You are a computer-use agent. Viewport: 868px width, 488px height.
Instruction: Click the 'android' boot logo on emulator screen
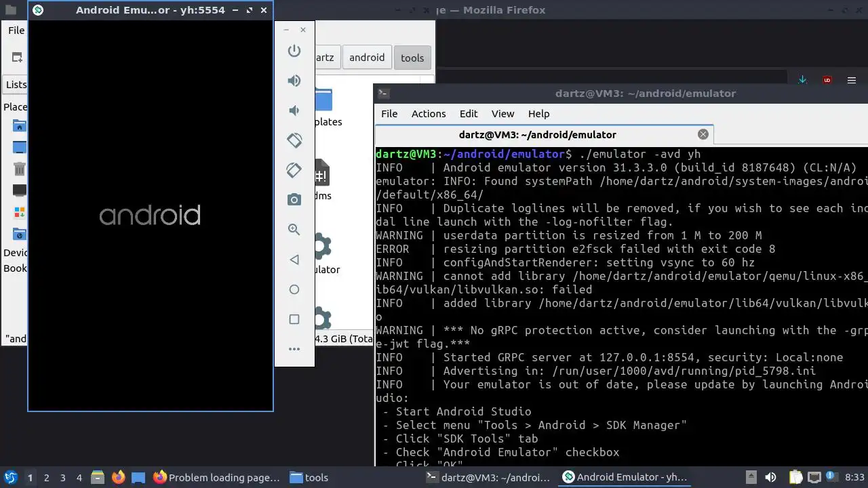tap(150, 216)
